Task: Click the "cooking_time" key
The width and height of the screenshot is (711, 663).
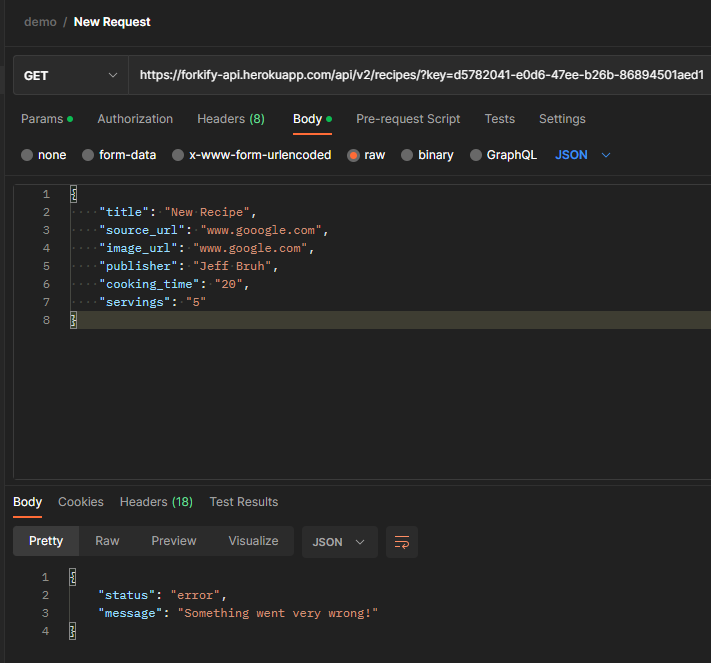Action: coord(149,284)
